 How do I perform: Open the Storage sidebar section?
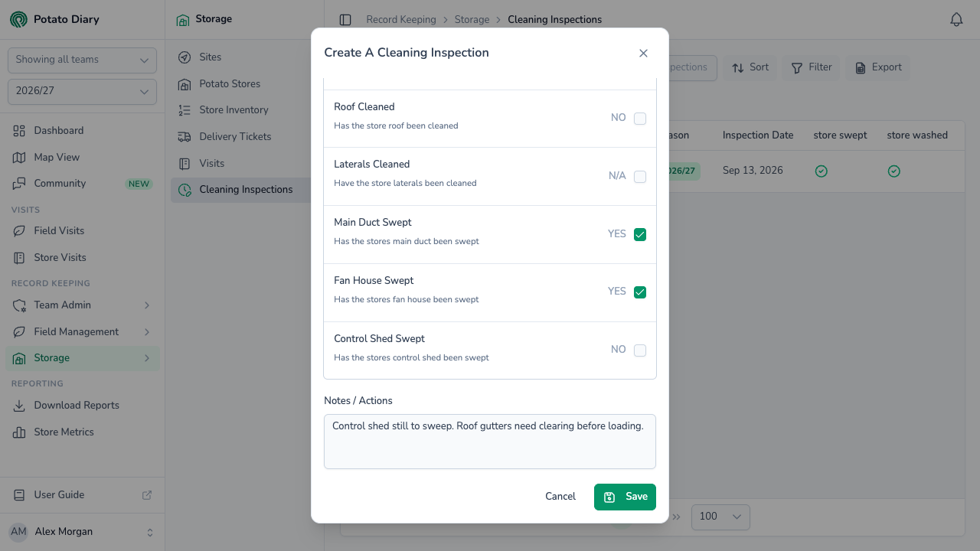pos(83,358)
